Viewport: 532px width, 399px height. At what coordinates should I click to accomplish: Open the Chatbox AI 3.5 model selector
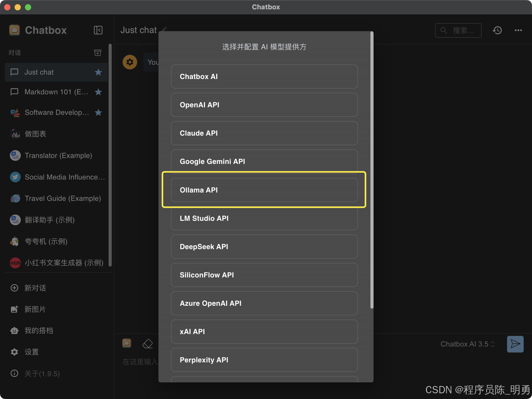click(467, 344)
